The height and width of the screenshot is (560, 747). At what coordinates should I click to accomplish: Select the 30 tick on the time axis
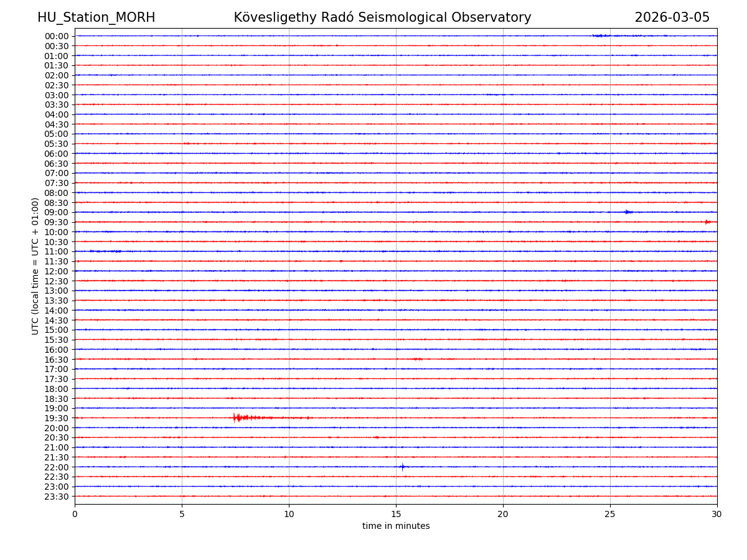[x=717, y=514]
